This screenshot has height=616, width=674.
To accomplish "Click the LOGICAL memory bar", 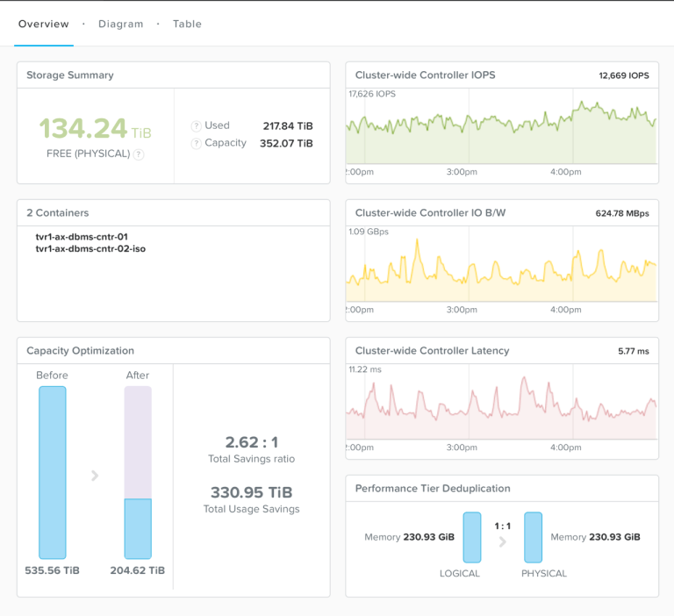I will coord(472,537).
